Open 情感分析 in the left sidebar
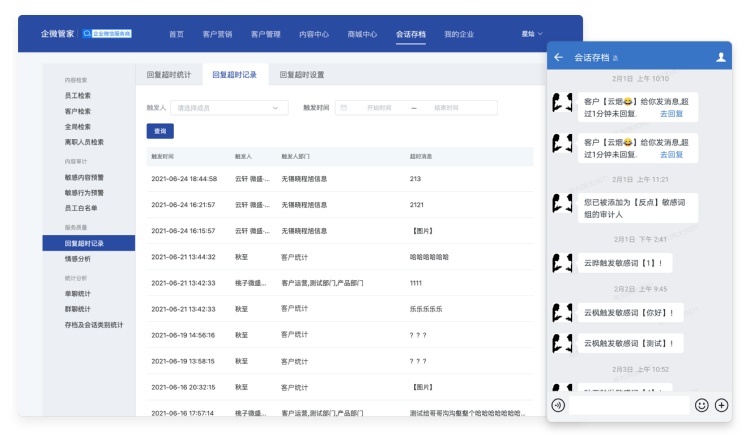 pyautogui.click(x=78, y=258)
